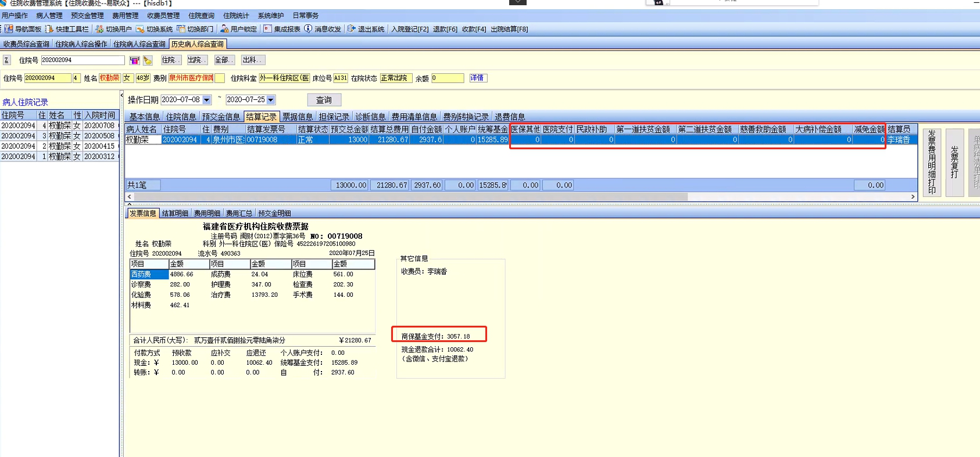This screenshot has width=980, height=457.
Task: Click the quick toolbar (快捷工具栏) icon
Action: 49,29
